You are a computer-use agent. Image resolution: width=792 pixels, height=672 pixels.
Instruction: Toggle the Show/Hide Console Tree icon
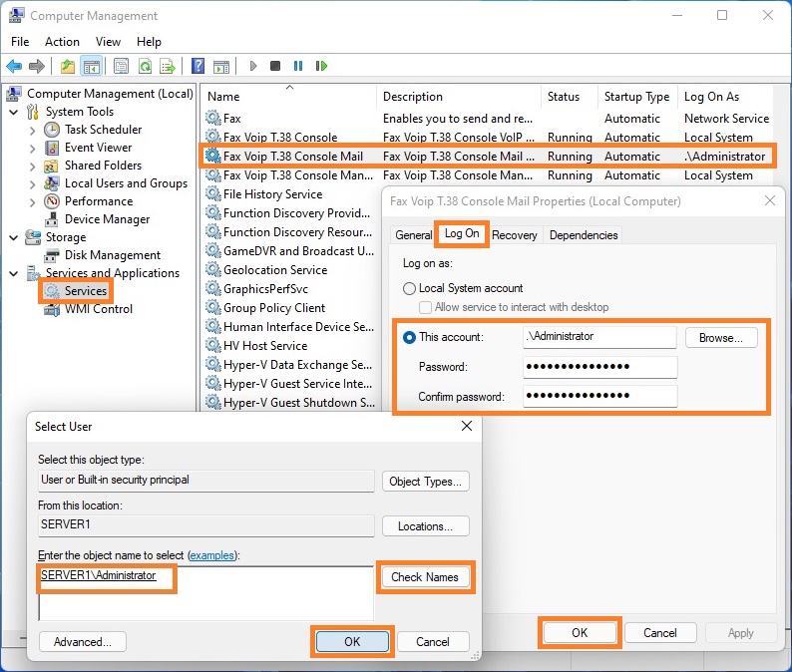[92, 66]
